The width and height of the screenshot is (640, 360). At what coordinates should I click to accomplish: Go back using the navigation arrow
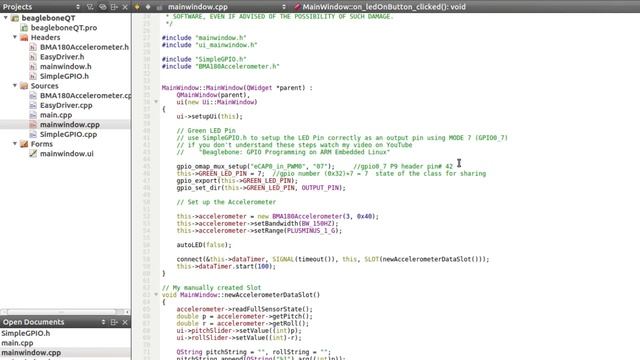click(x=137, y=7)
